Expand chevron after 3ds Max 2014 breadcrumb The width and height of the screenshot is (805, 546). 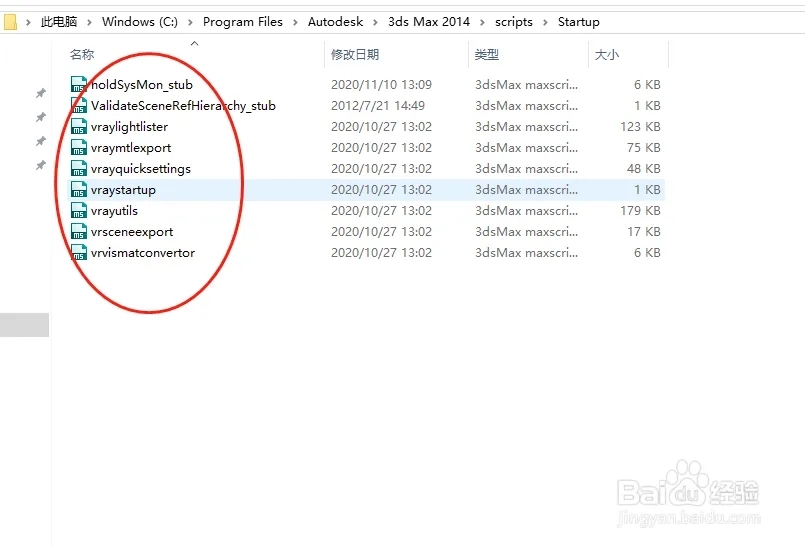click(482, 22)
